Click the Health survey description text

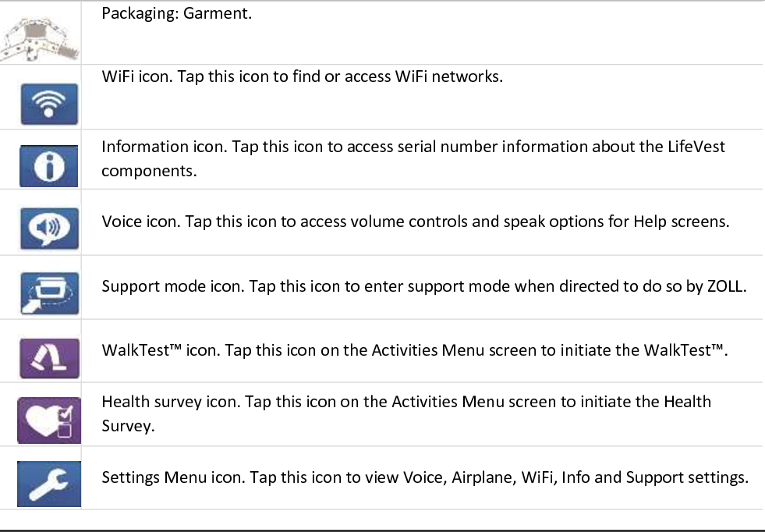click(406, 413)
